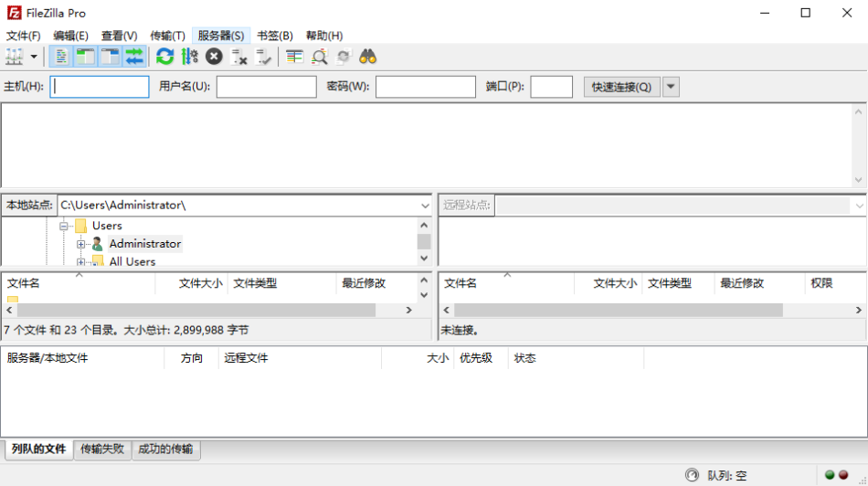Select the Administrator folder in tree

pyautogui.click(x=145, y=244)
